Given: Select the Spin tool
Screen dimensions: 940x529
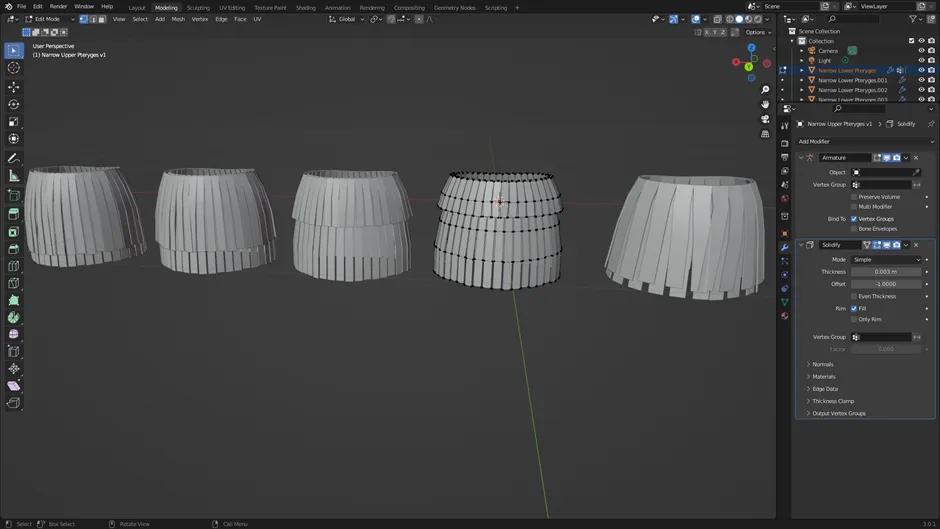Looking at the screenshot, I should click(13, 317).
